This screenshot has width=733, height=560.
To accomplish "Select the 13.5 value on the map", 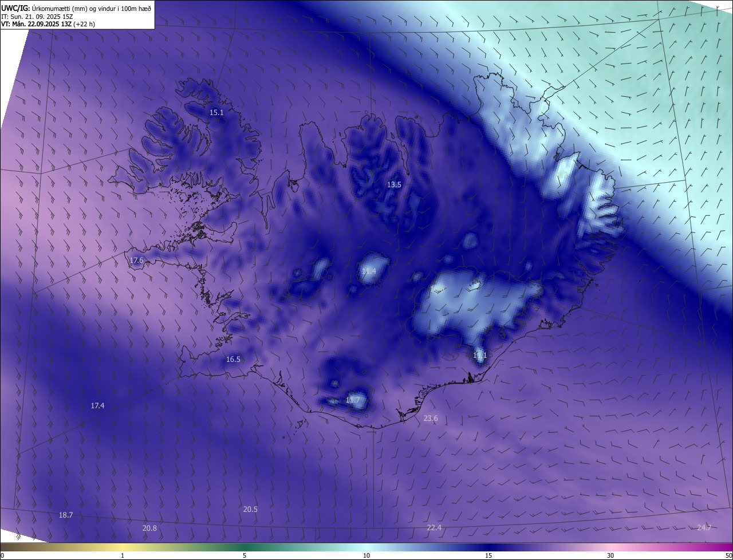I will tap(394, 184).
